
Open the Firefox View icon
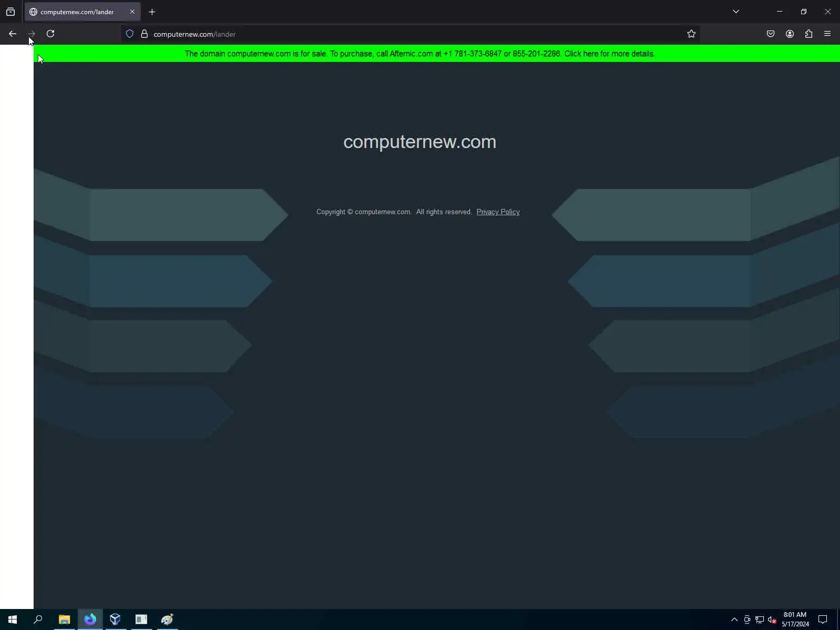tap(10, 12)
